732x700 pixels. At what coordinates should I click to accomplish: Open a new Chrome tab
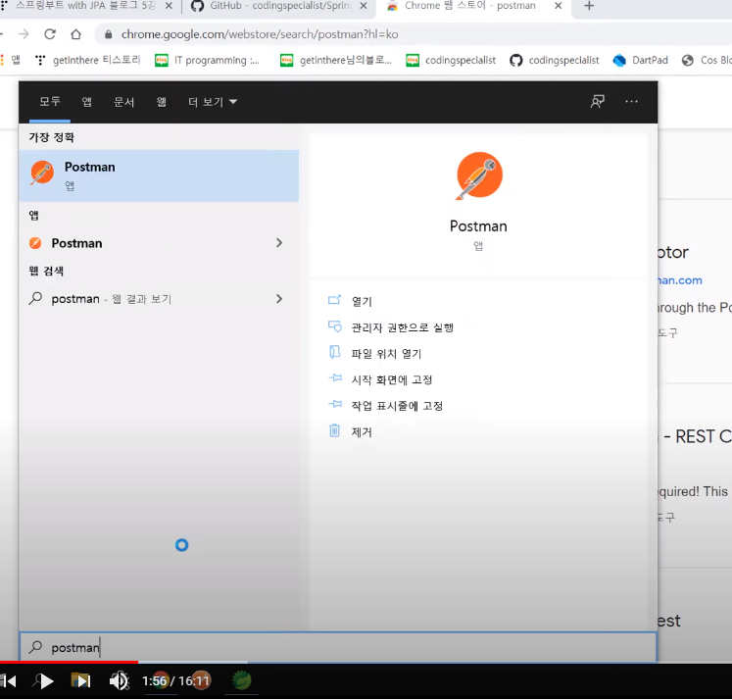(589, 6)
